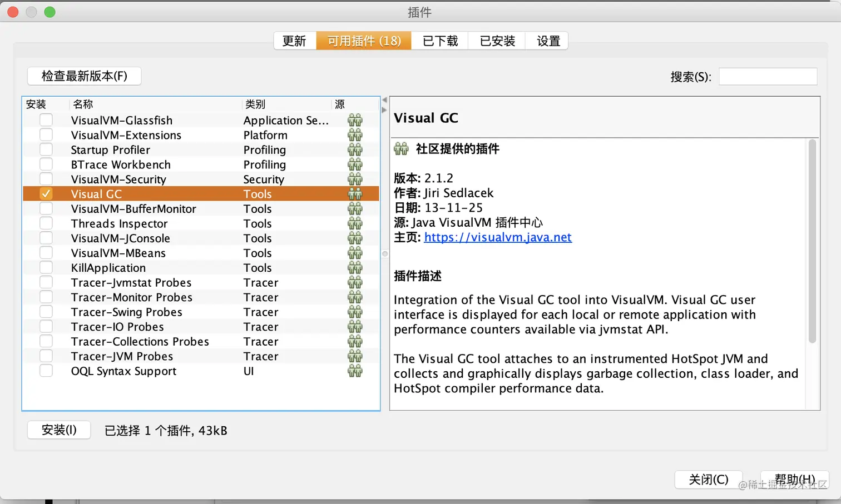Viewport: 841px width, 504px height.
Task: Click community source icon for VisualVM-Security row
Action: tap(355, 179)
